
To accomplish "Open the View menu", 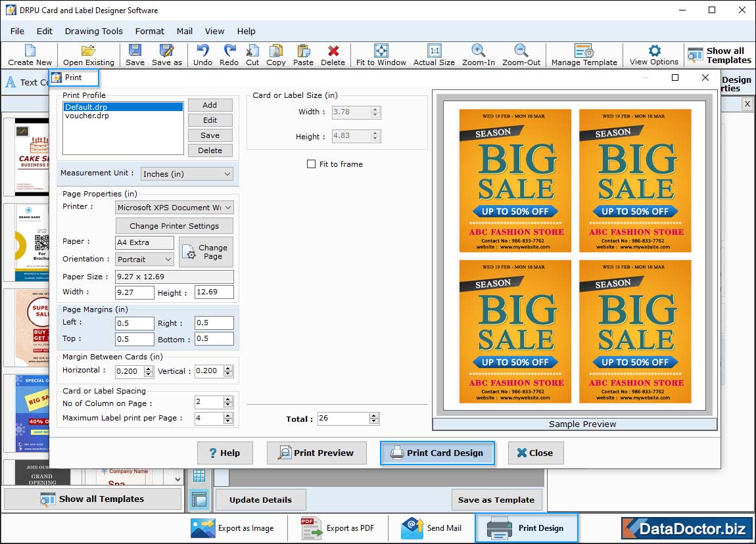I will (214, 32).
